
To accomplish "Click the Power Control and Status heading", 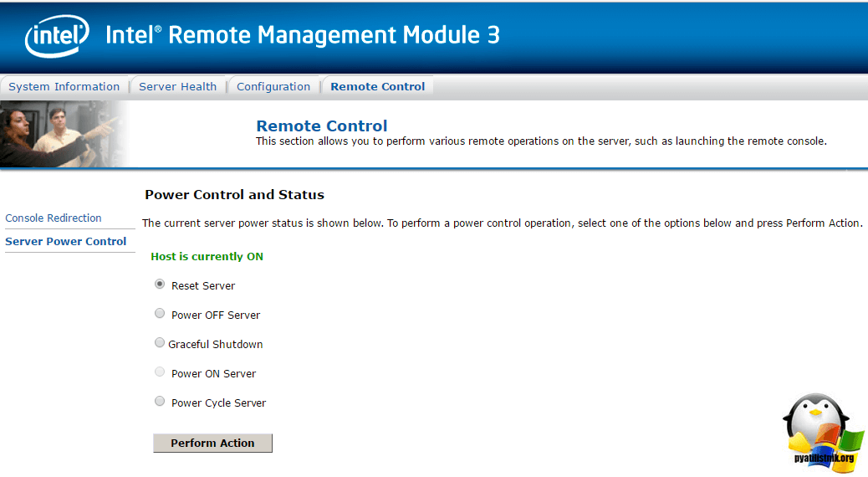I will [234, 194].
